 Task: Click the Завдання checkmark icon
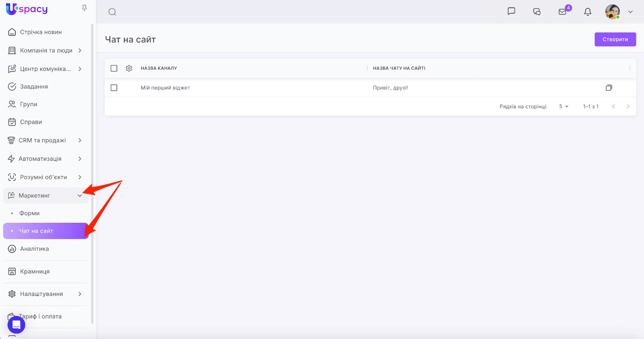(x=12, y=86)
